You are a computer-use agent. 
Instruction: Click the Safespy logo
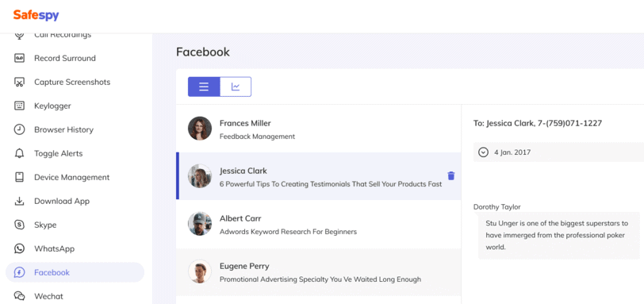point(36,16)
